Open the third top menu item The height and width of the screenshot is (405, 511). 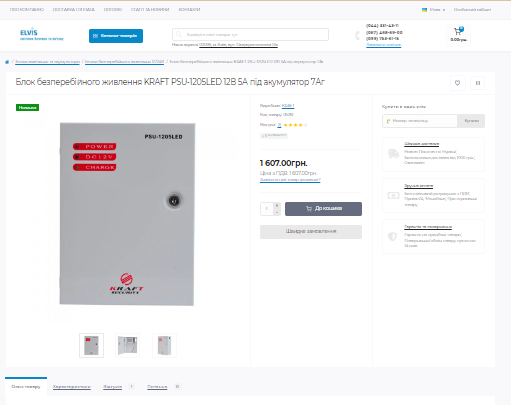point(113,10)
